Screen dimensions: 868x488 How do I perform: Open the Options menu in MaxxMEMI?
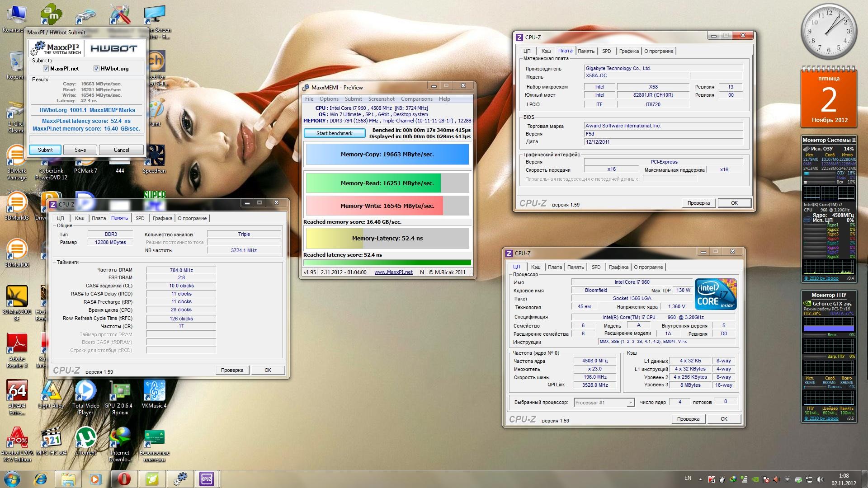coord(329,99)
